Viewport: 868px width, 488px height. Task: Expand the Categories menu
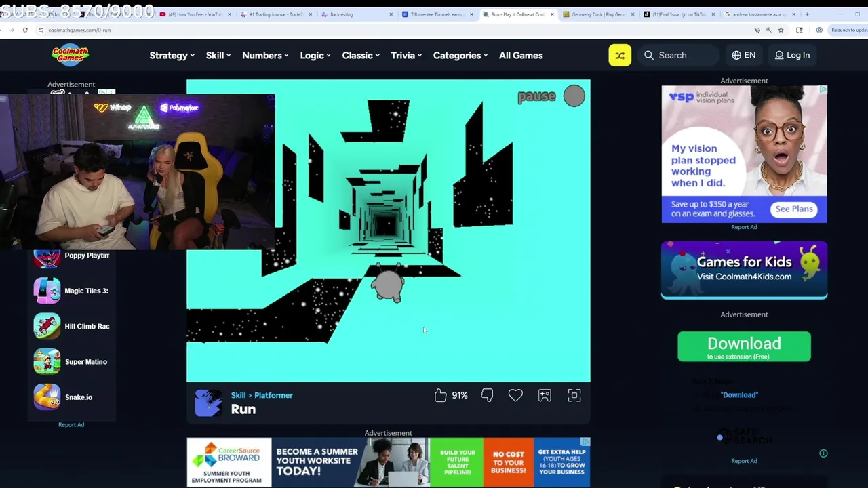point(460,56)
